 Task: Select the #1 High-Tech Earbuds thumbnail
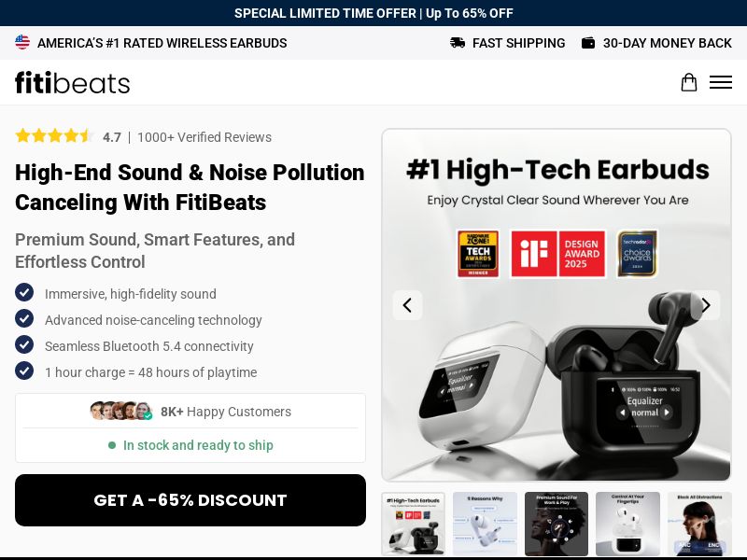[413, 524]
